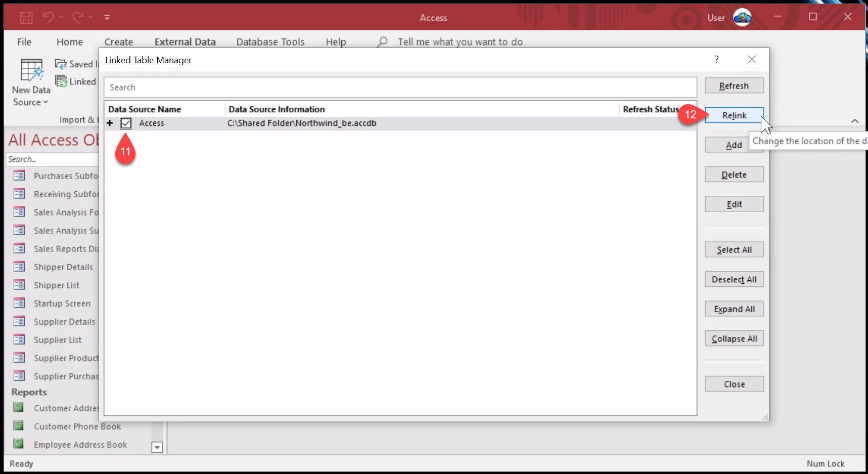Viewport: 868px width, 474px height.
Task: Switch to the Create tab
Action: [119, 42]
